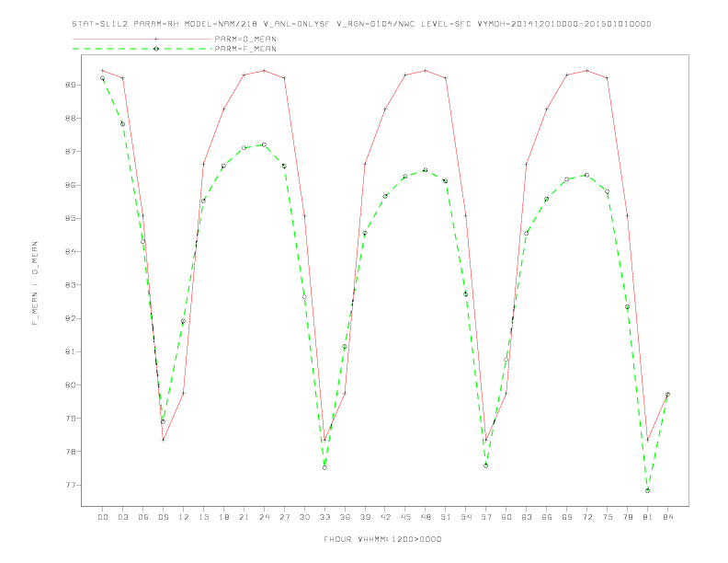The height and width of the screenshot is (563, 728).
Task: Select the O_MEAN plus marker at hour 09 minimum
Action: (163, 440)
